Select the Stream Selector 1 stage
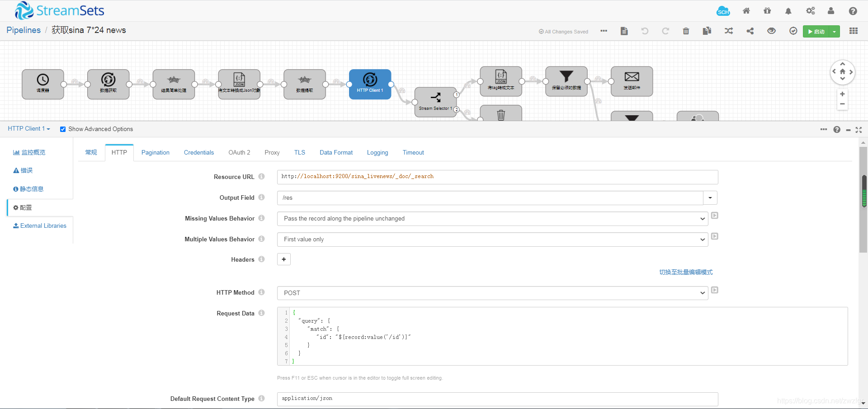The image size is (868, 409). pos(435,102)
